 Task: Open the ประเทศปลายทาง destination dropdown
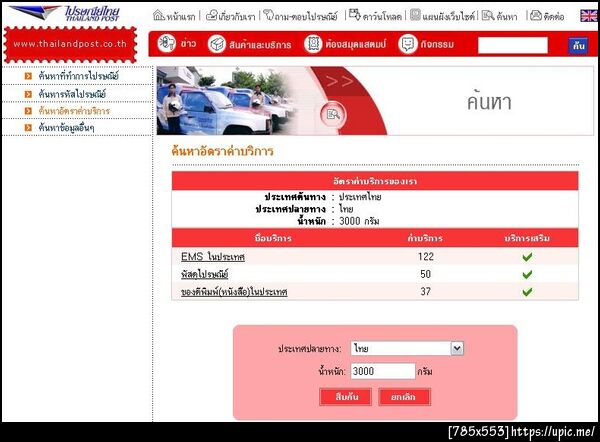click(x=407, y=348)
